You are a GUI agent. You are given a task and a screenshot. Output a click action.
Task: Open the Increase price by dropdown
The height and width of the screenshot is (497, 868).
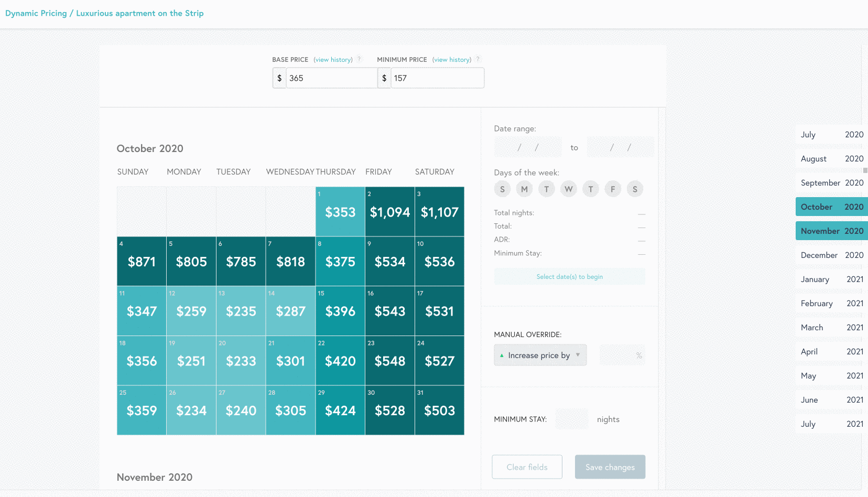[540, 355]
